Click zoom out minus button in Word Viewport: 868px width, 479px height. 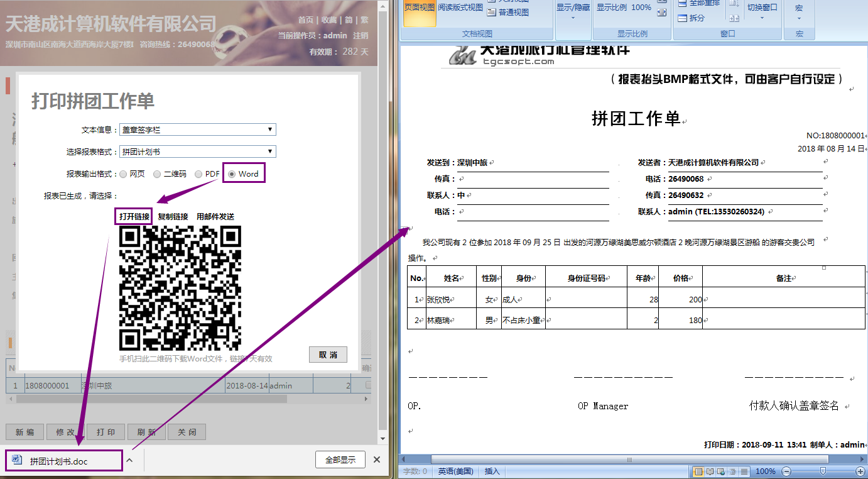coord(786,471)
